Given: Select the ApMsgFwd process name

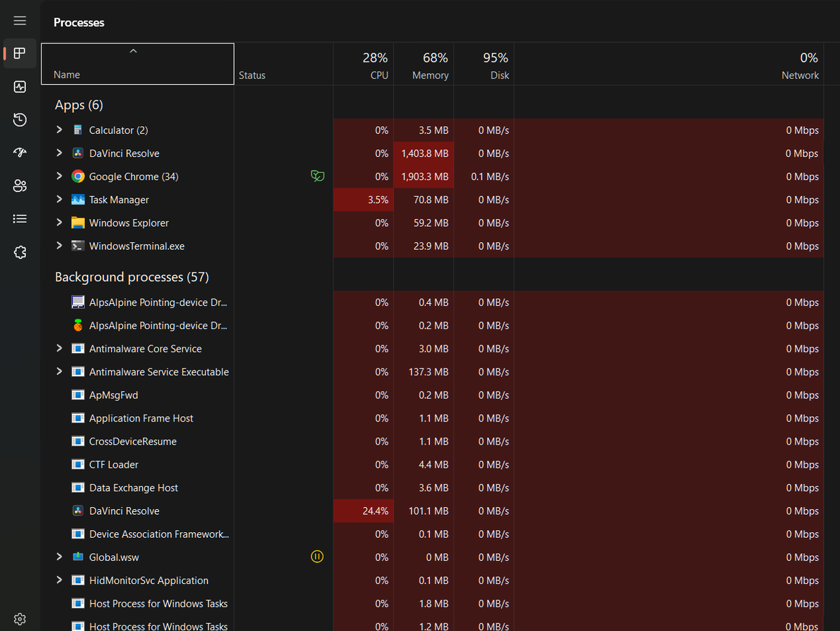Looking at the screenshot, I should pos(114,395).
